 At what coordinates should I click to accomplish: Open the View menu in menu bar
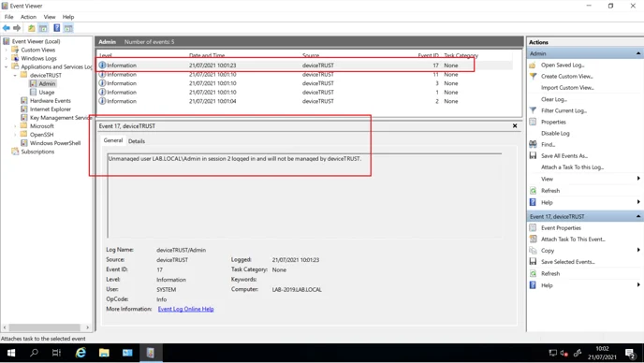click(50, 17)
